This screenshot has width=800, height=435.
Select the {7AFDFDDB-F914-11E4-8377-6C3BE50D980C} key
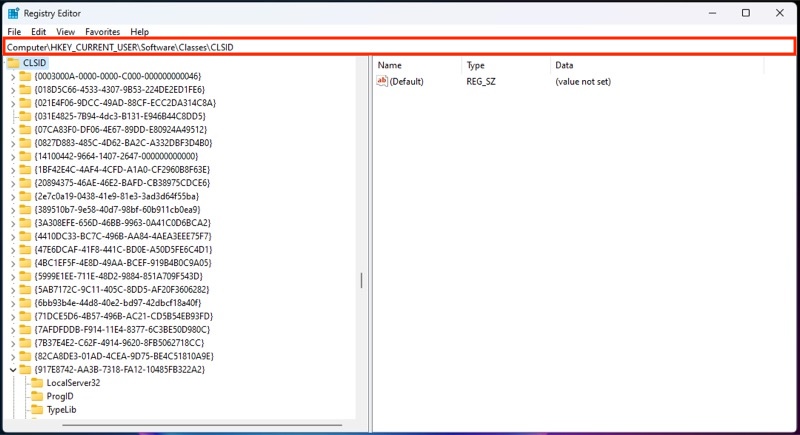(x=122, y=329)
